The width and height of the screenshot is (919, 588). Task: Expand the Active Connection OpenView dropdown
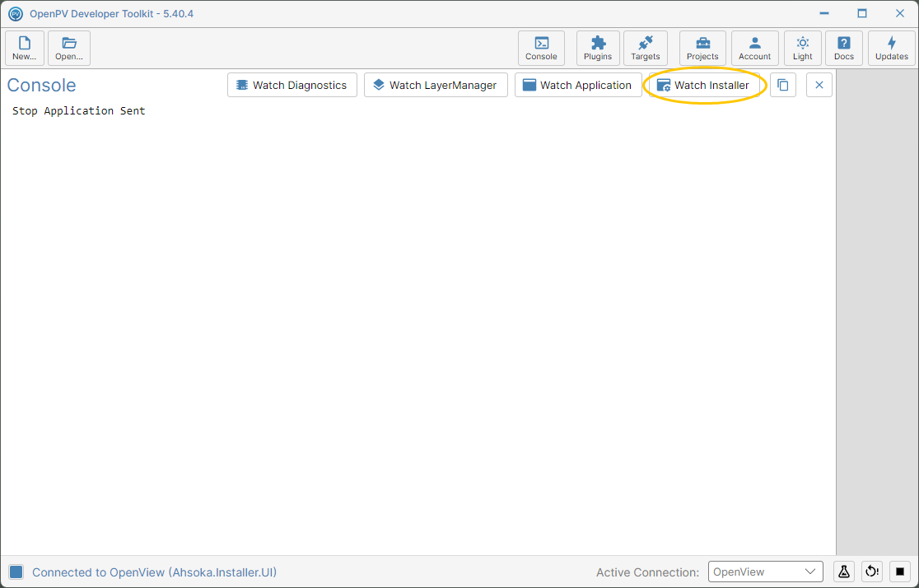(765, 572)
